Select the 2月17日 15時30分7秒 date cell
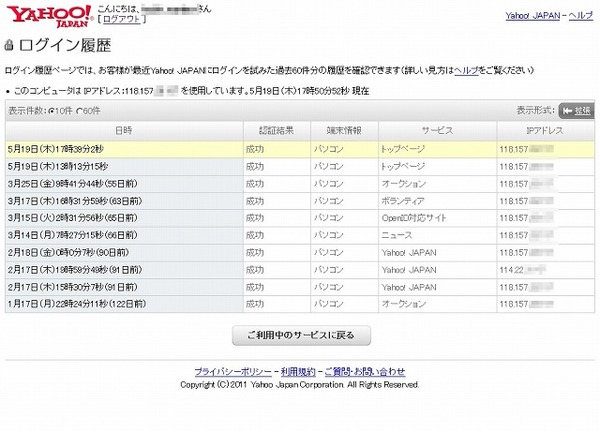 pos(124,287)
